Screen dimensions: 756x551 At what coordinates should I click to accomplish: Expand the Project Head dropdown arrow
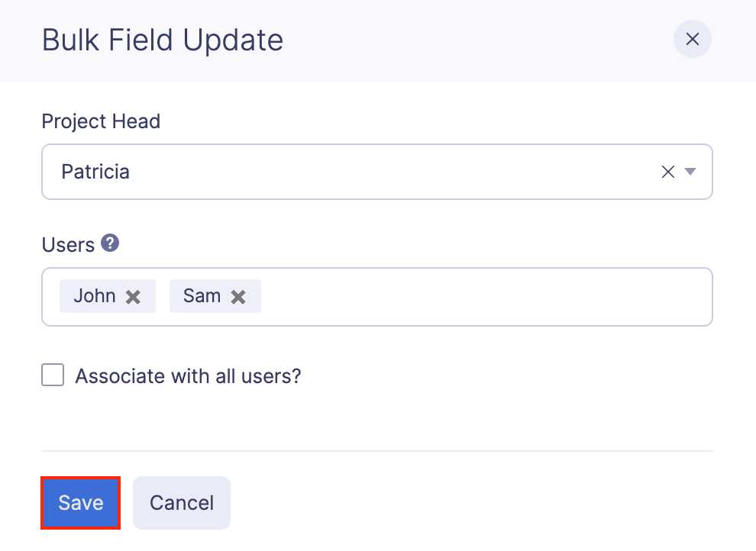[690, 172]
